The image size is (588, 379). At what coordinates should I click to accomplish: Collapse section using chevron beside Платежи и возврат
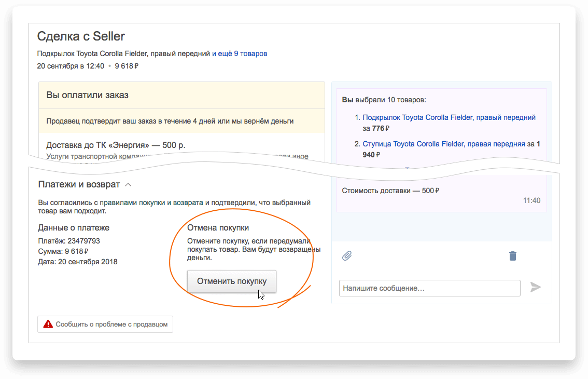coord(129,184)
